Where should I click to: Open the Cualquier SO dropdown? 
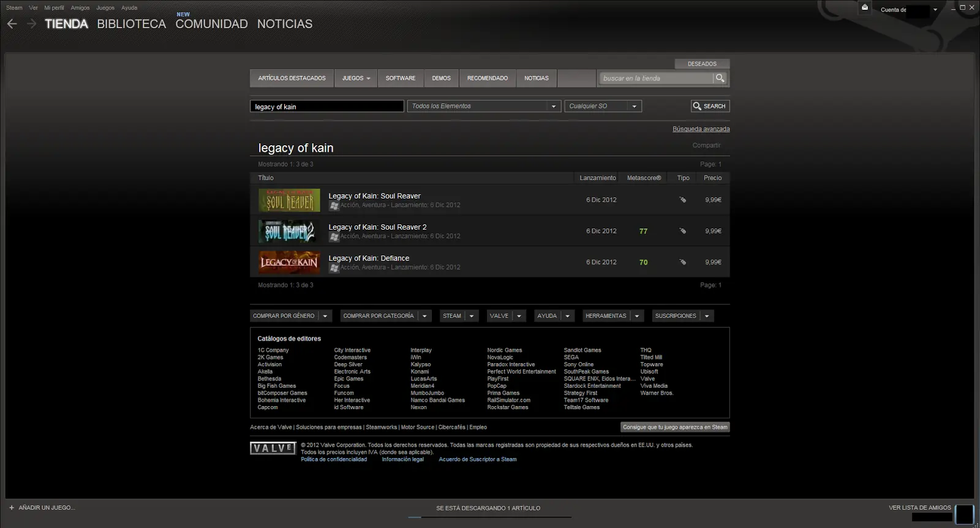click(603, 106)
